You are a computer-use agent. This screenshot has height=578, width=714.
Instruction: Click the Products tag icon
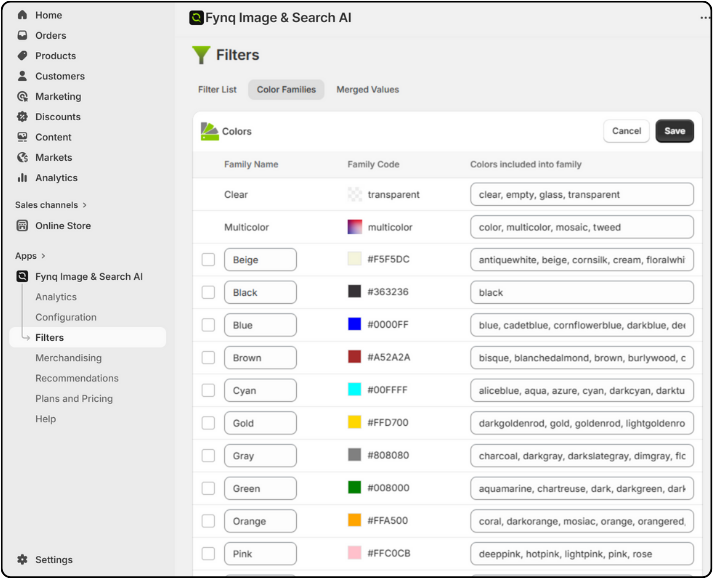click(22, 56)
